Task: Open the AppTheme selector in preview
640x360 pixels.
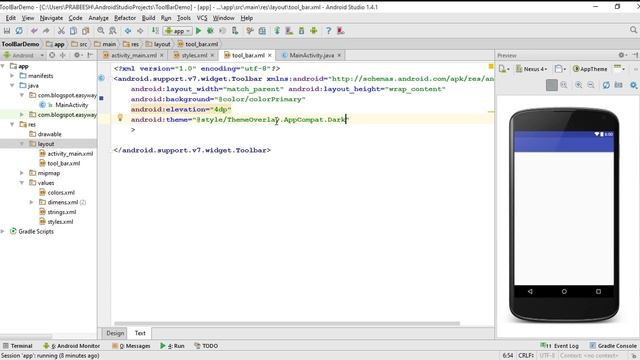Action: (590, 69)
